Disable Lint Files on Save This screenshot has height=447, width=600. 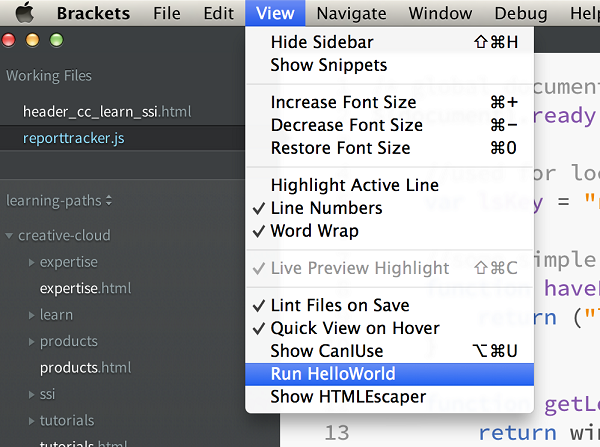390,305
